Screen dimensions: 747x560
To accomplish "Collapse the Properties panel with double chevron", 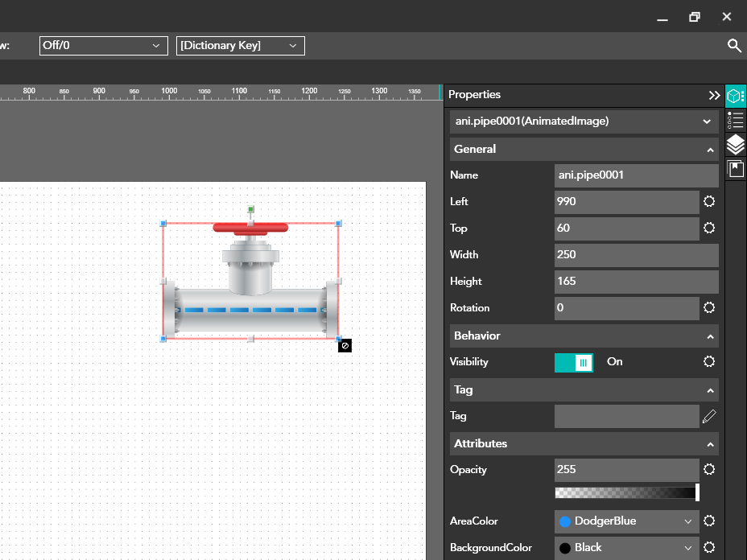I will 714,95.
